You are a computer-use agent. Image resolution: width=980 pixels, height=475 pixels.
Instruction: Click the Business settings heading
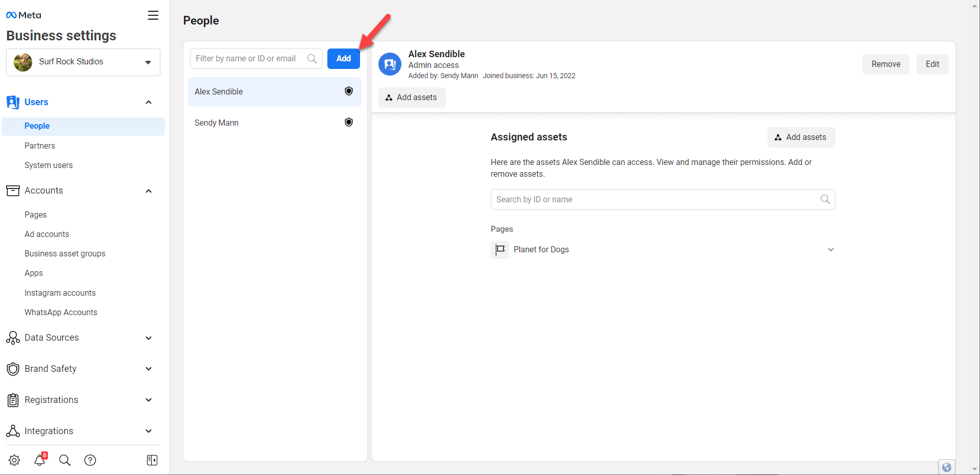(61, 36)
